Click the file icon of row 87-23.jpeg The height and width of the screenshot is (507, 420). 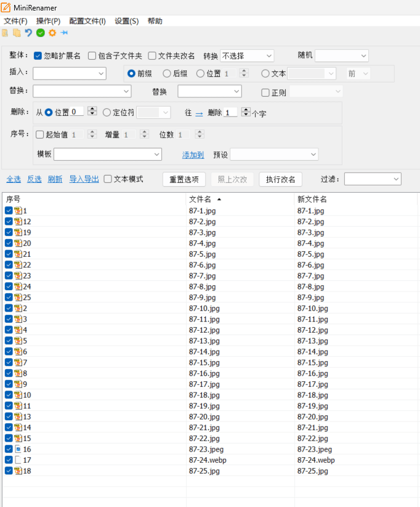tap(18, 449)
